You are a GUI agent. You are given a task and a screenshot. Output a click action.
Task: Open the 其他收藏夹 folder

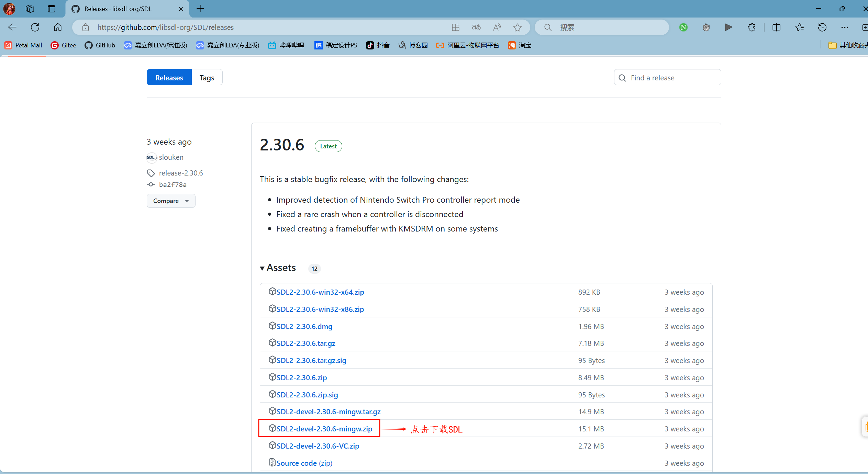[x=848, y=45]
